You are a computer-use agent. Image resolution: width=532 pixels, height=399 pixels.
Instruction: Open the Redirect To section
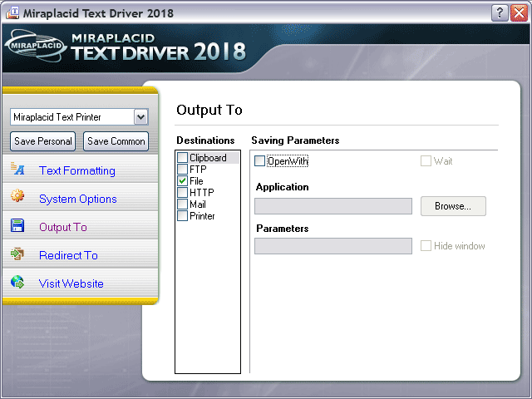(68, 255)
